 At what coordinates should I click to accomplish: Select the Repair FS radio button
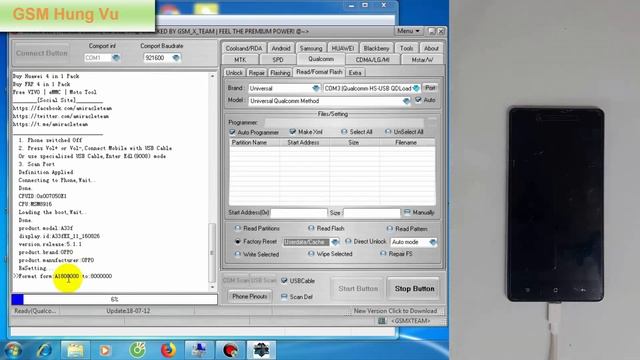tap(383, 253)
